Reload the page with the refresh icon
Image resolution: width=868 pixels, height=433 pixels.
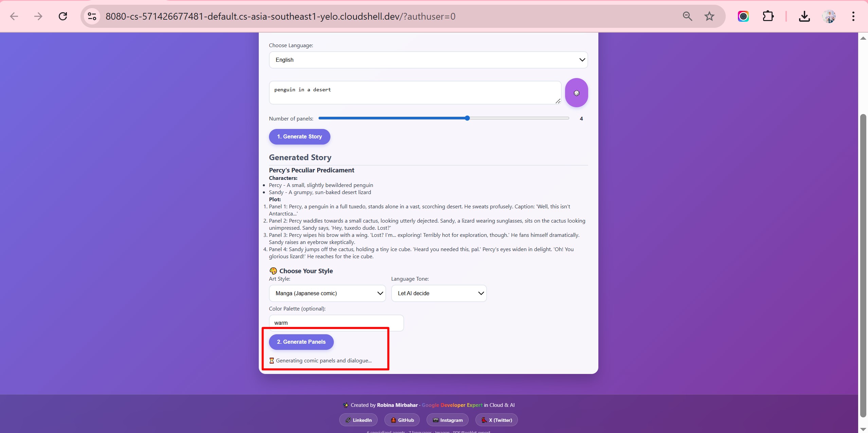pos(63,16)
